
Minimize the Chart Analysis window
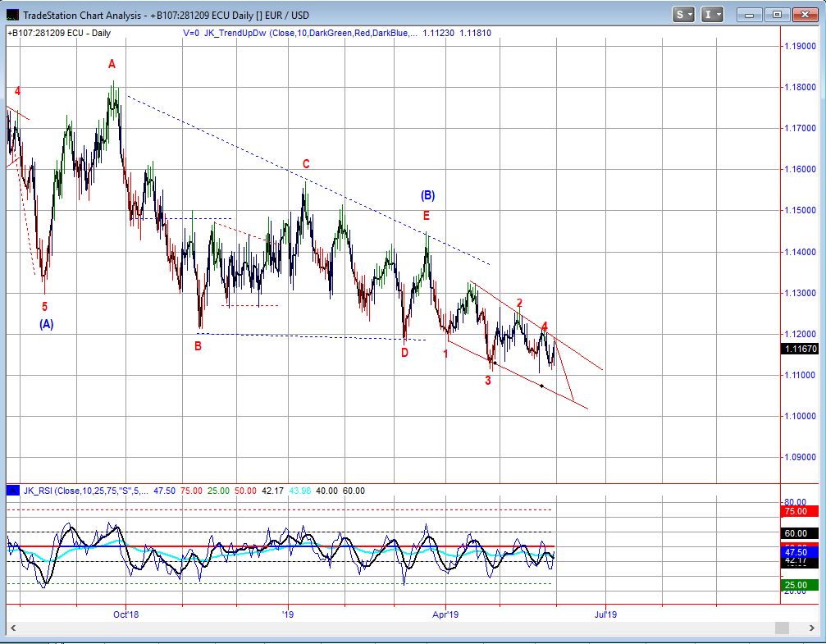click(749, 15)
